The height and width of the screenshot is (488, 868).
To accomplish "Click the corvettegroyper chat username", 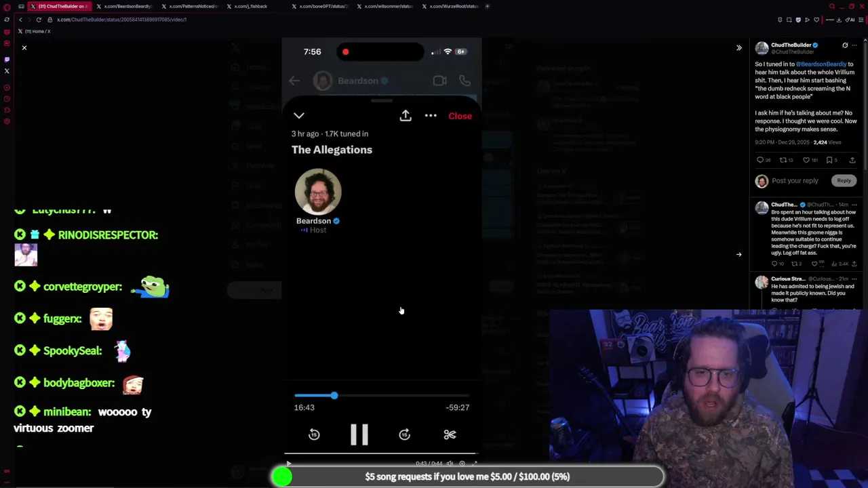I will pos(83,287).
